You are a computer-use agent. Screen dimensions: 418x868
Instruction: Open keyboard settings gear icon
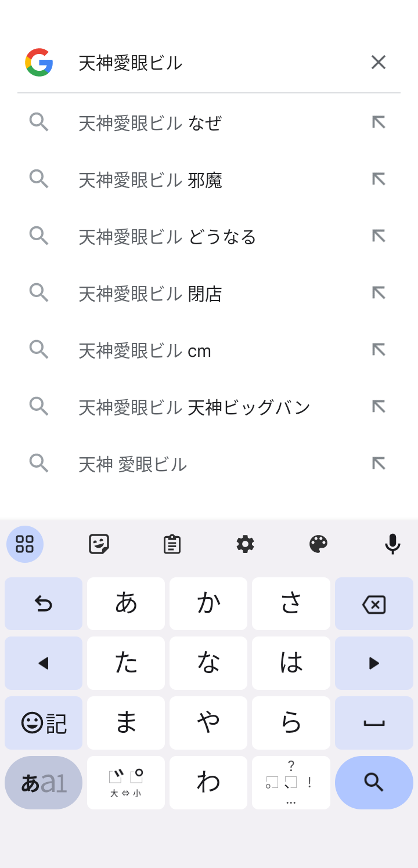[245, 544]
